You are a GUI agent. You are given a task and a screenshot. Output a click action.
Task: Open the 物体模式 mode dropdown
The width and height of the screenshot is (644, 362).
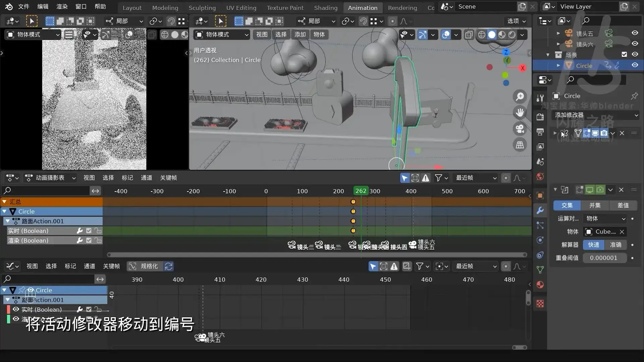tap(221, 35)
